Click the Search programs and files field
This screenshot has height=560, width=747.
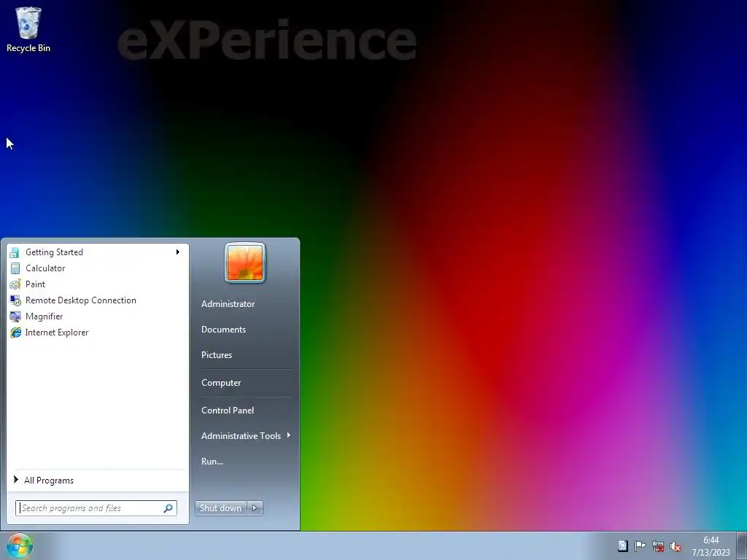(x=96, y=508)
